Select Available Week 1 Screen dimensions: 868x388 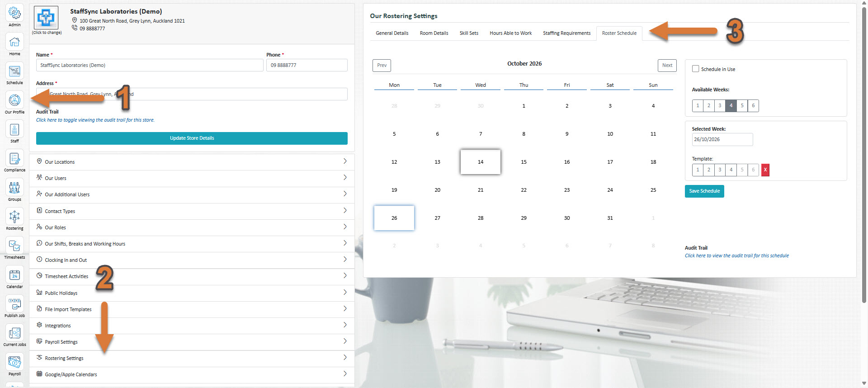698,106
